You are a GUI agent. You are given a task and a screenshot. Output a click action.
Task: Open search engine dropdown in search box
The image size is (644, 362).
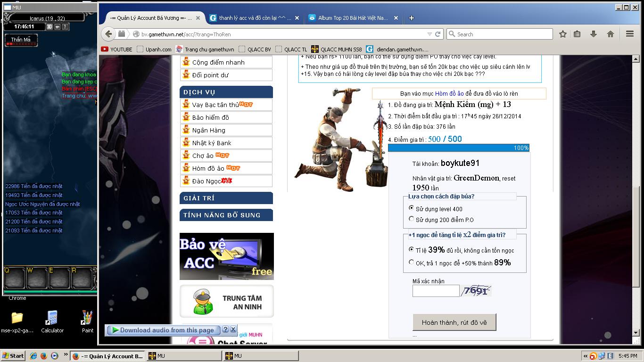[x=452, y=34]
